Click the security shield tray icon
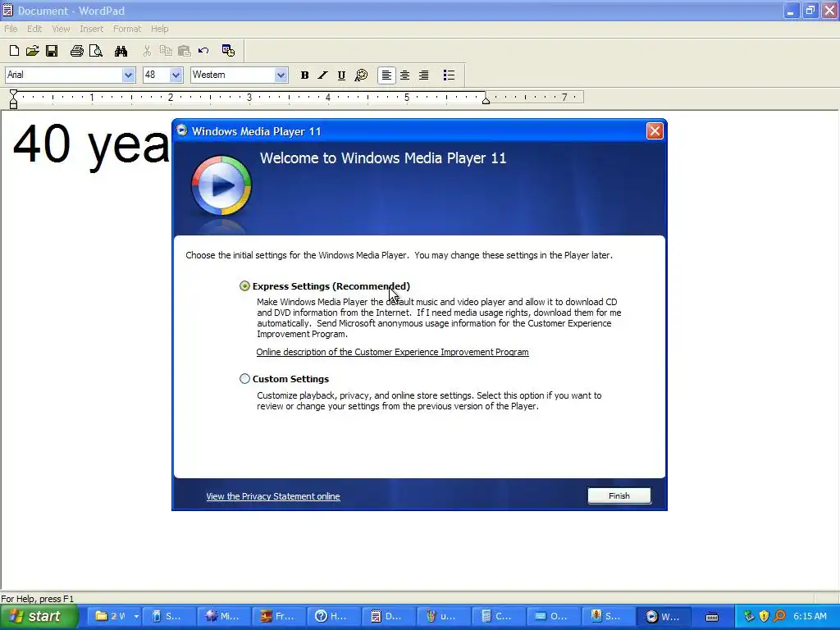840x630 pixels. pos(765,616)
